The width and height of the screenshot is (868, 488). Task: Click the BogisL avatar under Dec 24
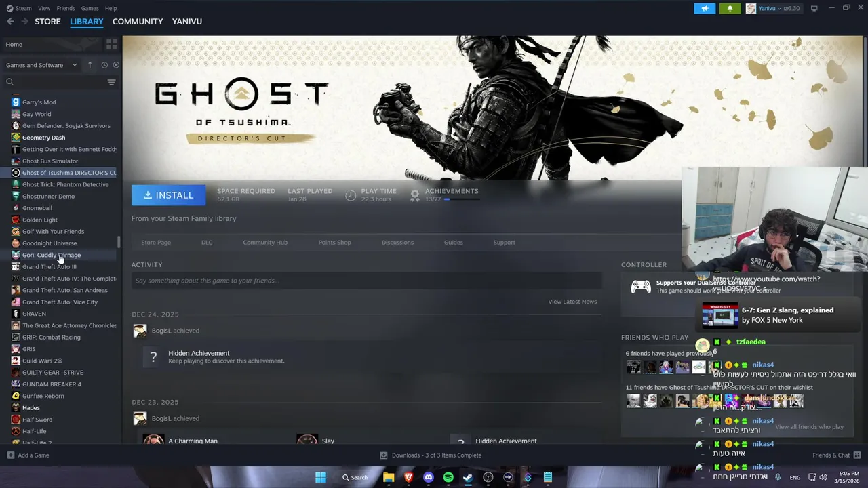click(140, 331)
